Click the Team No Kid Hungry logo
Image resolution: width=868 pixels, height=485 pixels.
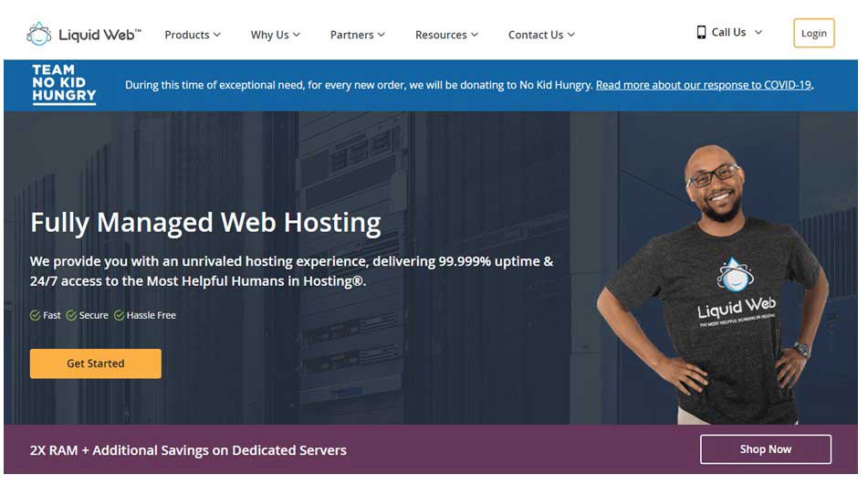tap(64, 84)
